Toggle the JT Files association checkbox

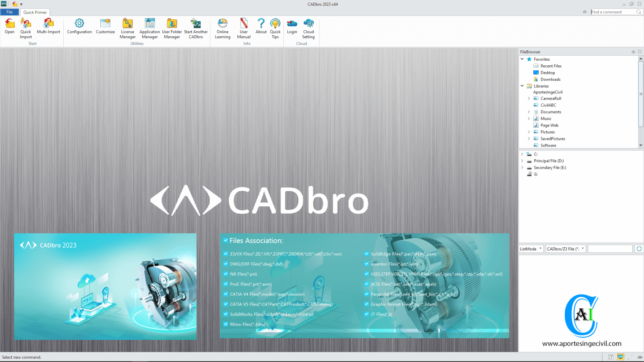tap(366, 314)
